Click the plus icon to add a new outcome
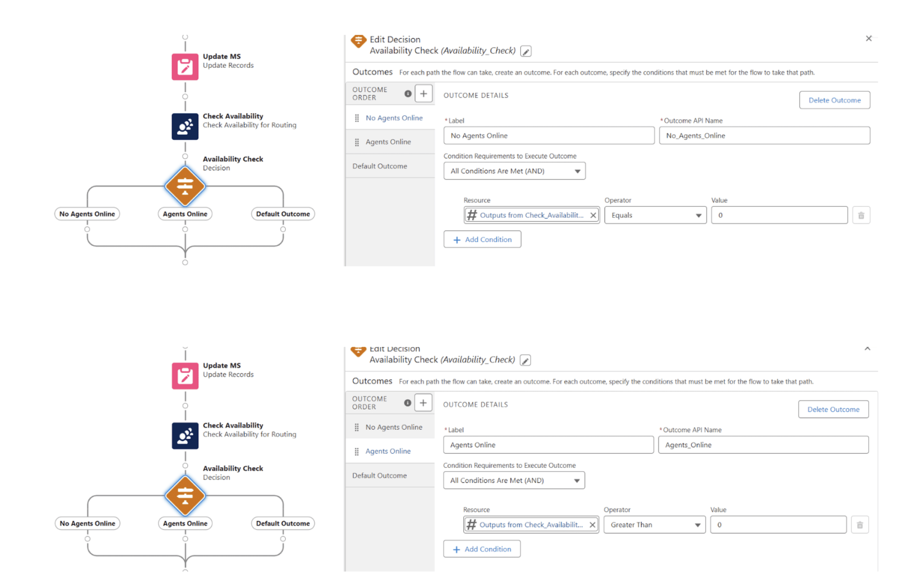Image resolution: width=898 pixels, height=588 pixels. 423,93
